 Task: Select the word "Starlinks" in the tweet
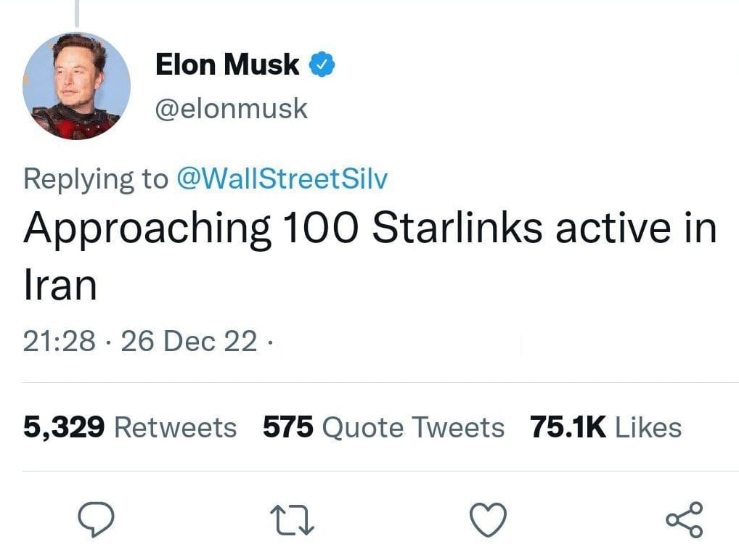[457, 228]
